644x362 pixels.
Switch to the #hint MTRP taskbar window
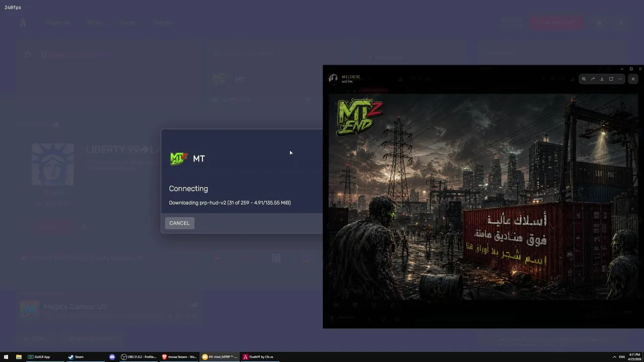click(x=219, y=357)
